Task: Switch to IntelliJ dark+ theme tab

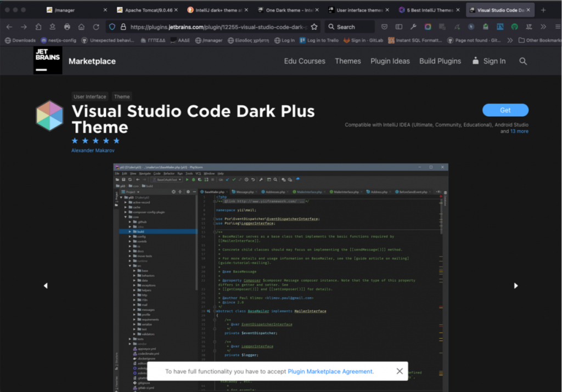Action: [218, 10]
